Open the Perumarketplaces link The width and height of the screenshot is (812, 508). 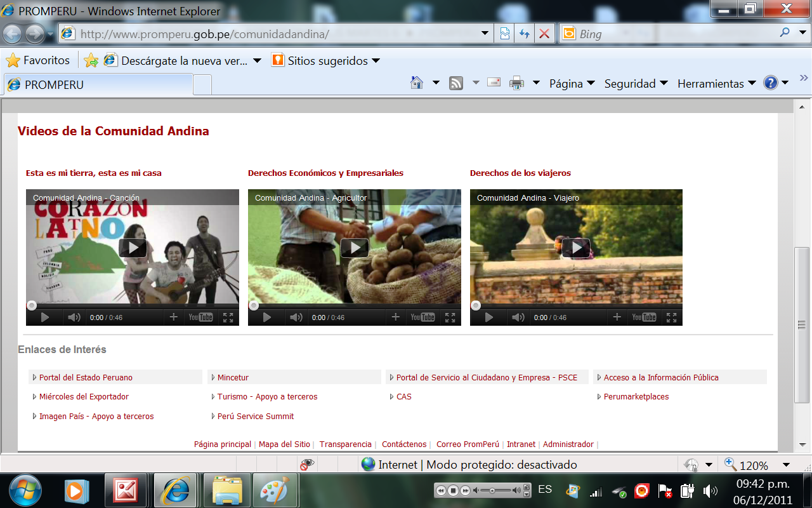636,396
